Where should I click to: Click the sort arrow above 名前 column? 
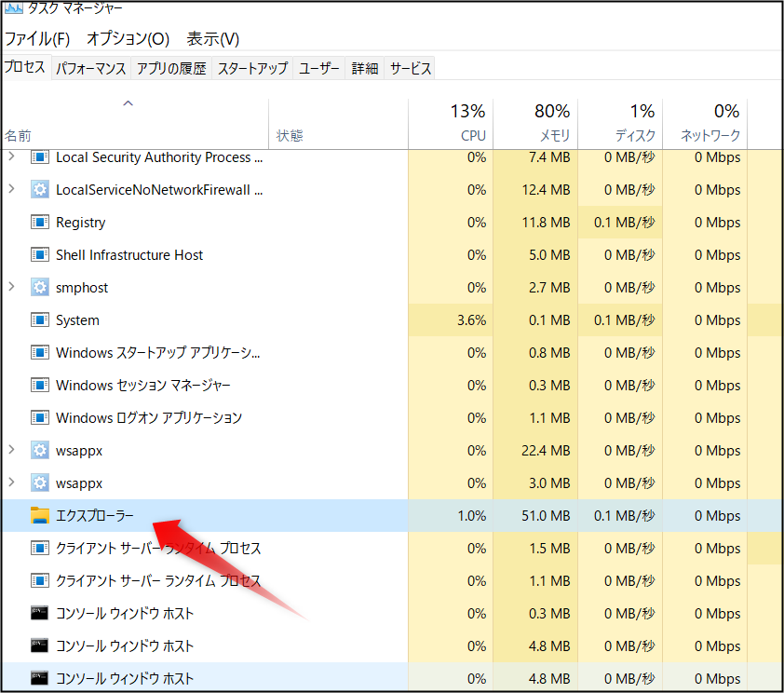click(128, 103)
